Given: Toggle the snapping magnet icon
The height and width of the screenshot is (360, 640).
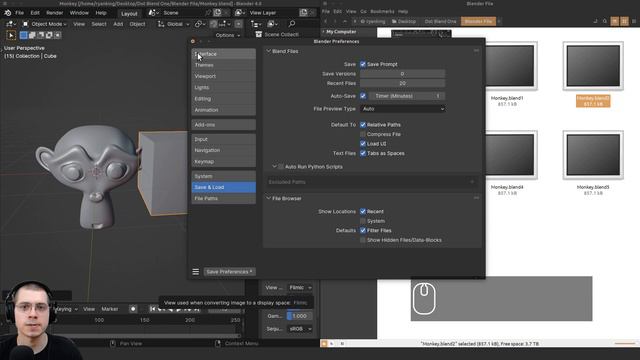Looking at the screenshot, I should pyautogui.click(x=213, y=24).
